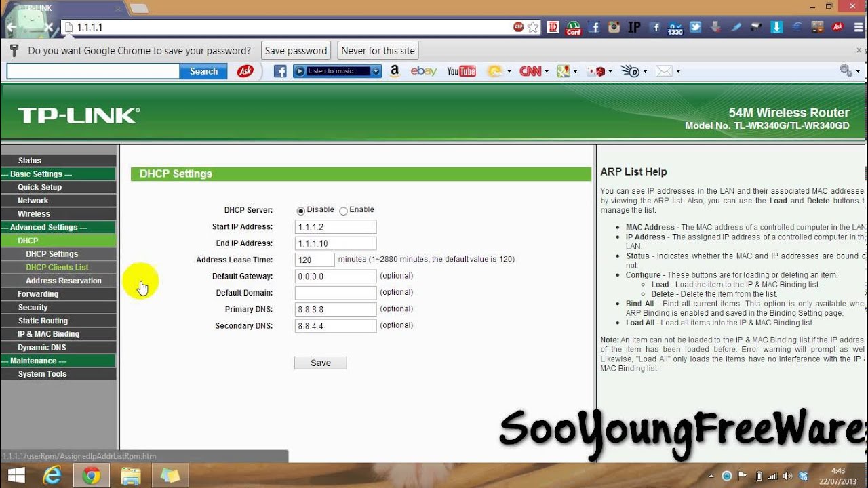The image size is (868, 488).
Task: Click Never for this site
Action: pyautogui.click(x=378, y=51)
